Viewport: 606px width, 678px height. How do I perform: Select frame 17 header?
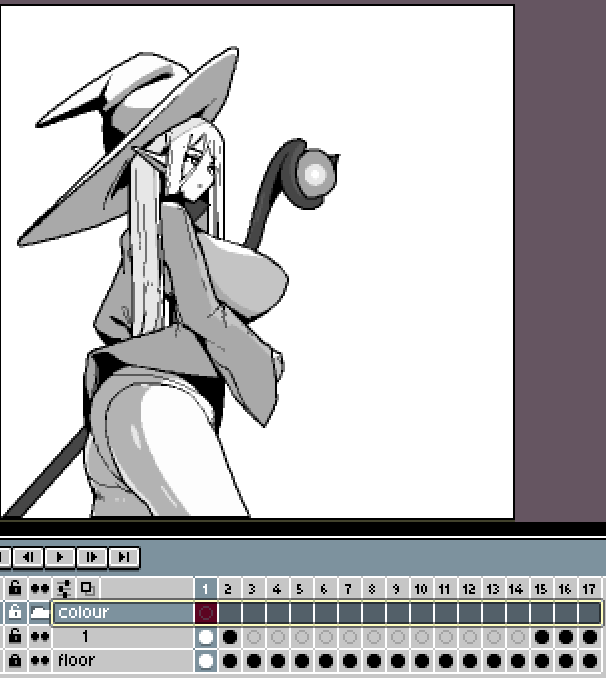[590, 588]
